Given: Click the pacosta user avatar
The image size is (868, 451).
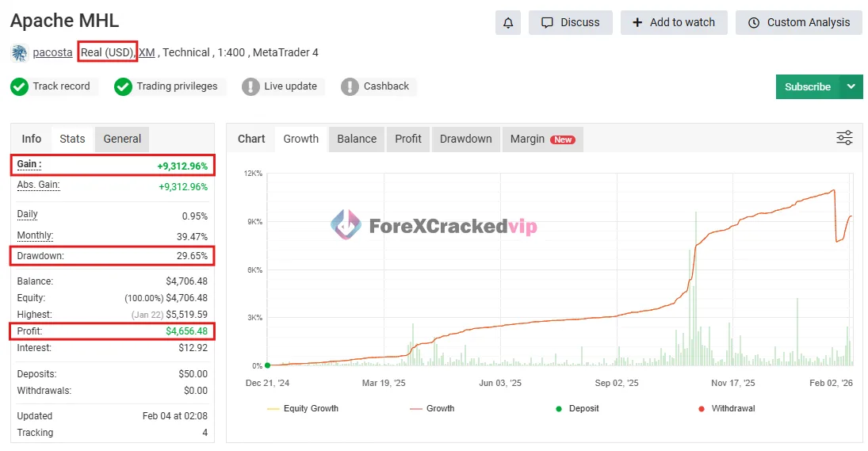Looking at the screenshot, I should (19, 53).
